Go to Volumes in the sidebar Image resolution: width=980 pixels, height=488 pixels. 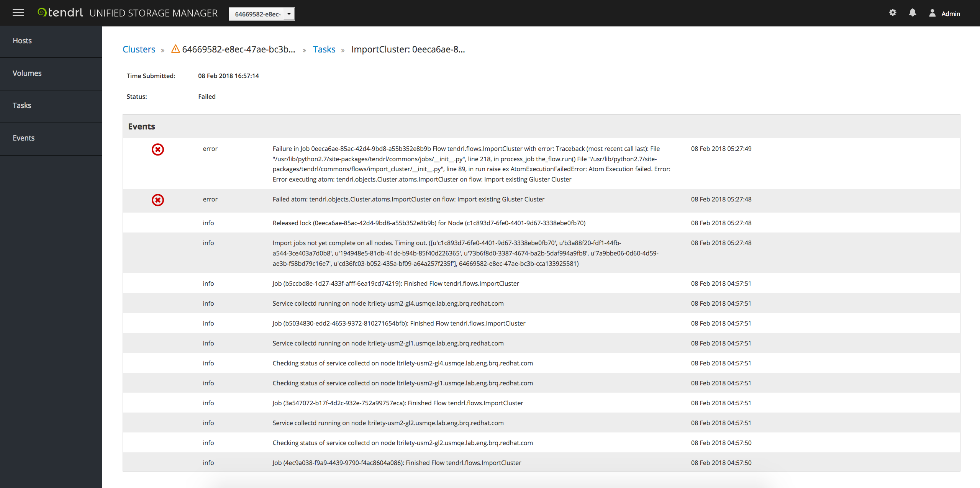click(x=27, y=73)
